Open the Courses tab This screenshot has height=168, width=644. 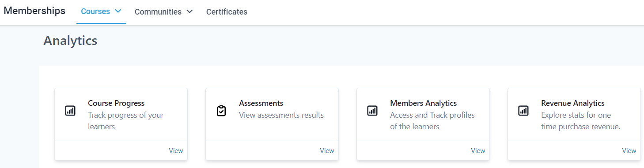pos(95,11)
